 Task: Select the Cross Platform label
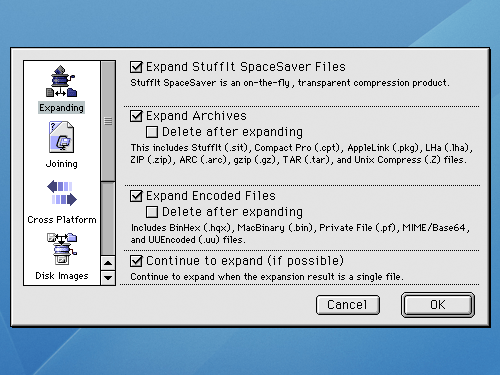(x=62, y=220)
